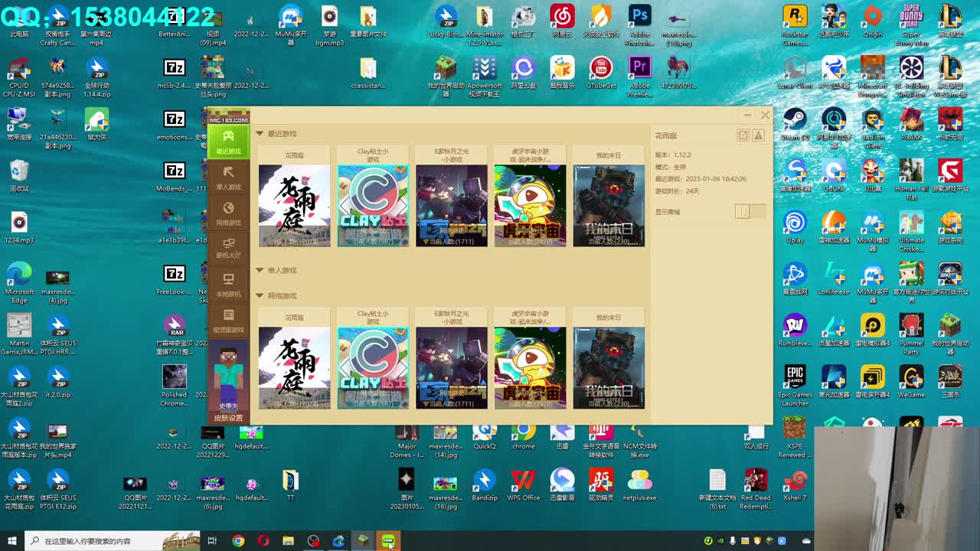Viewport: 980px width, 551px height.
Task: Collapse the 最近游戏 section
Action: [x=260, y=134]
